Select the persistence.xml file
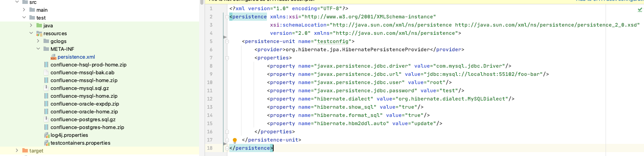Viewport: 644px width, 156px height. pos(76,57)
